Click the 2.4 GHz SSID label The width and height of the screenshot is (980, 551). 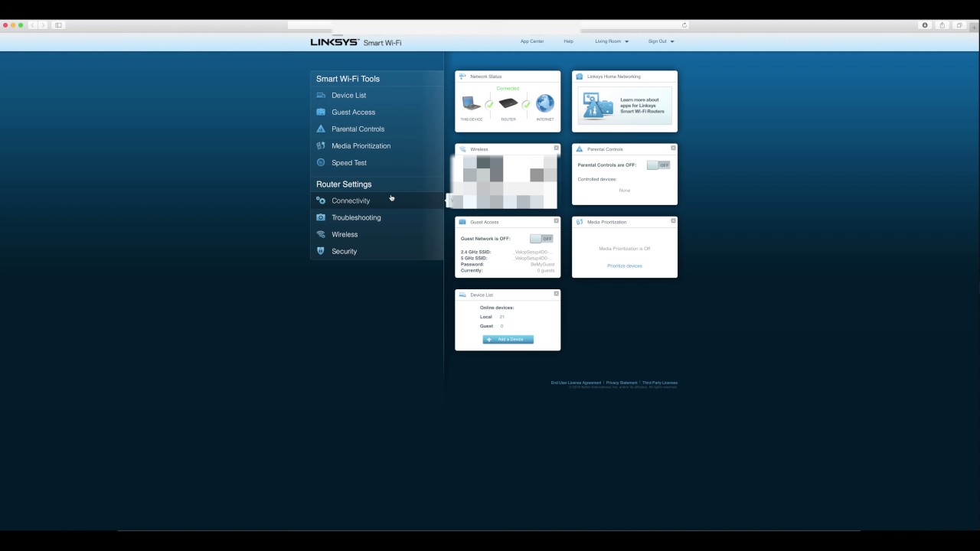tap(476, 252)
